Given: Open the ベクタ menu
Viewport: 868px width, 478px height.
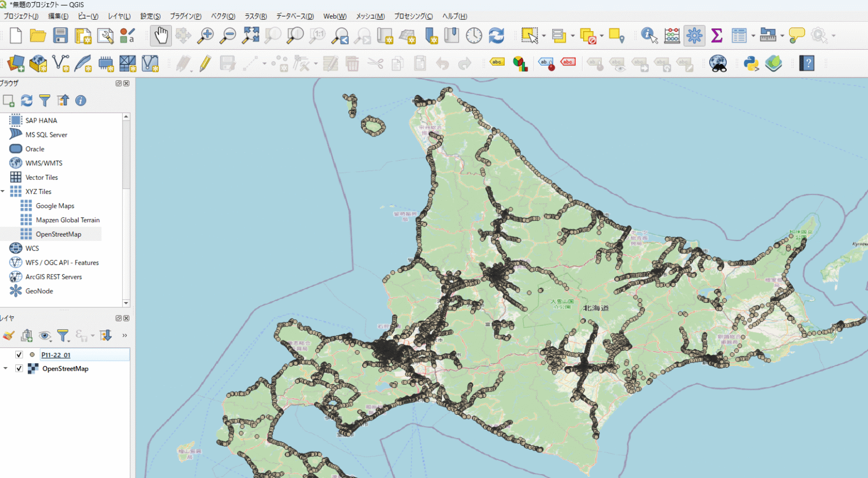Looking at the screenshot, I should click(x=223, y=16).
